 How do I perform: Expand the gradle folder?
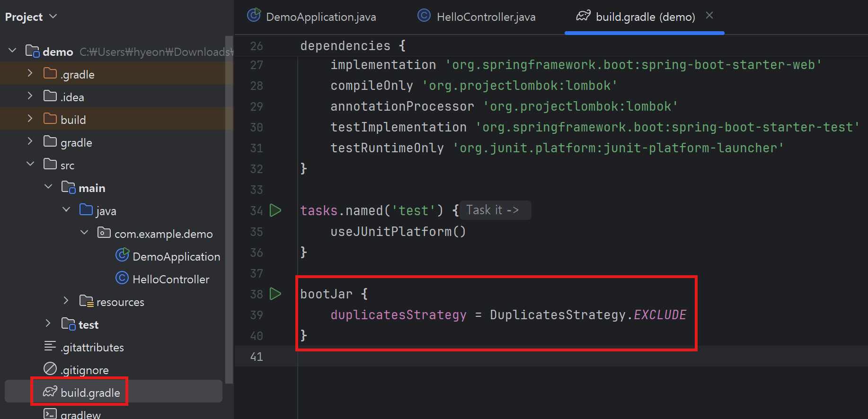(x=30, y=141)
